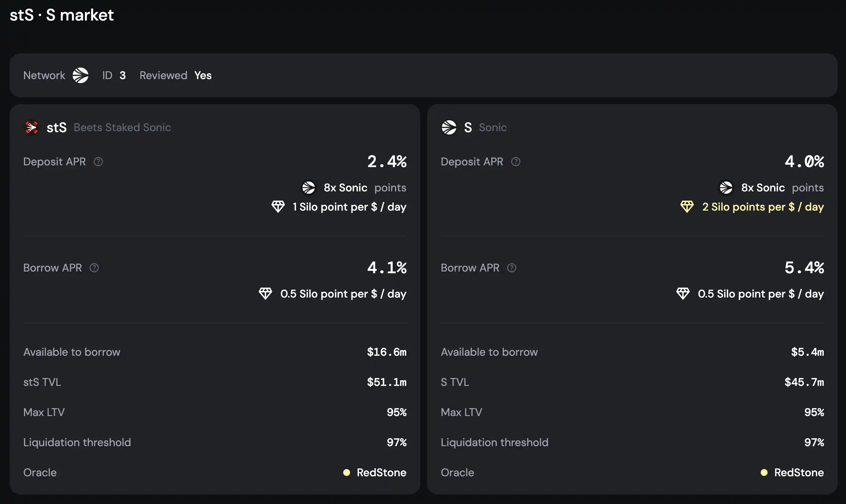Image resolution: width=846 pixels, height=504 pixels.
Task: Click diamond icon under S Borrow APR
Action: [683, 294]
